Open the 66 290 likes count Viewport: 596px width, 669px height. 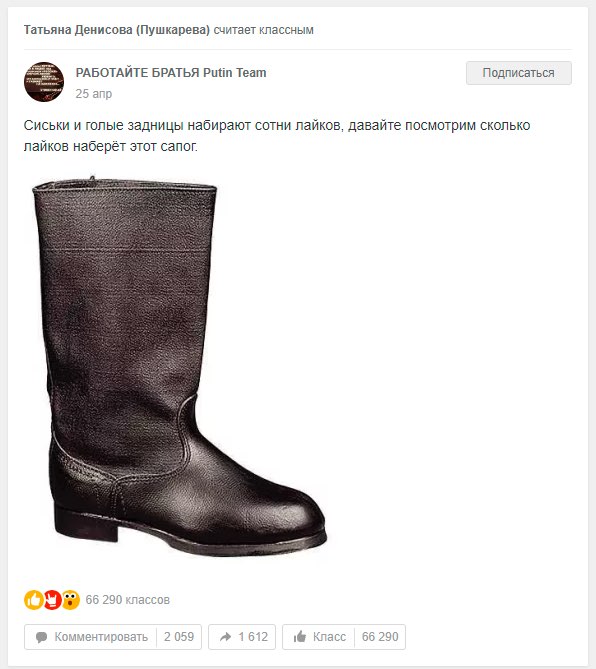[380, 637]
